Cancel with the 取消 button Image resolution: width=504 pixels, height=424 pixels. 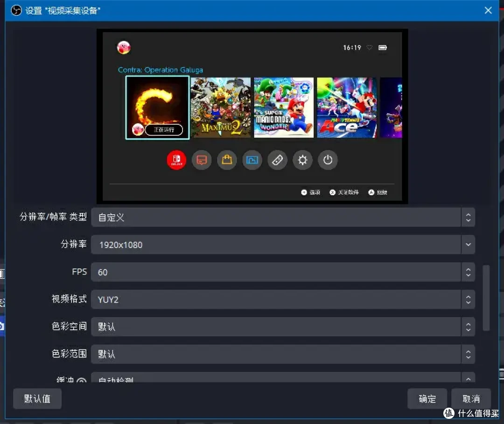click(471, 399)
